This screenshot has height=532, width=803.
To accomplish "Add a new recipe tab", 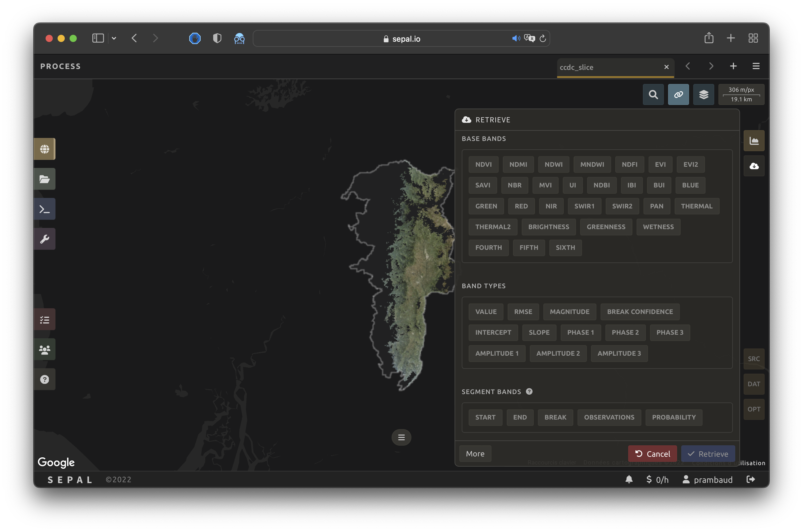I will [x=733, y=66].
